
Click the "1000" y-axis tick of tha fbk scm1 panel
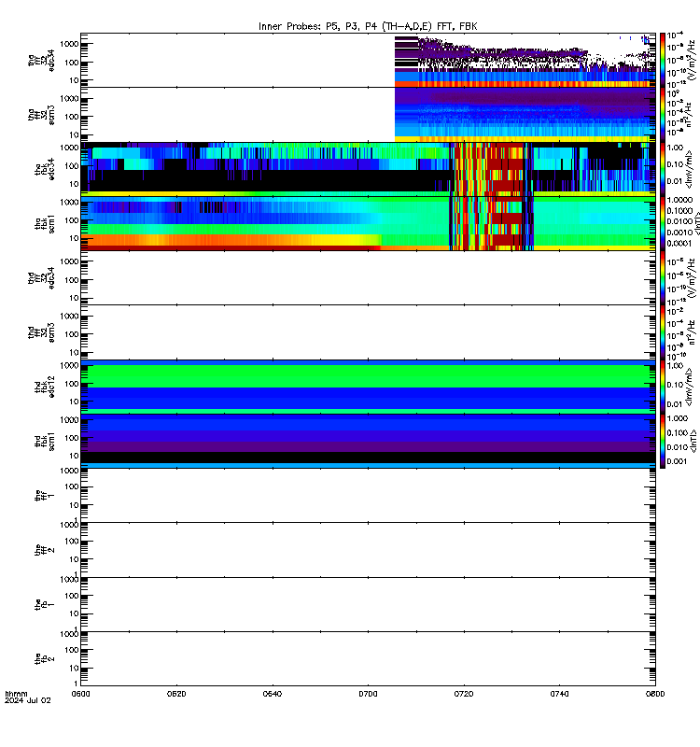(69, 202)
